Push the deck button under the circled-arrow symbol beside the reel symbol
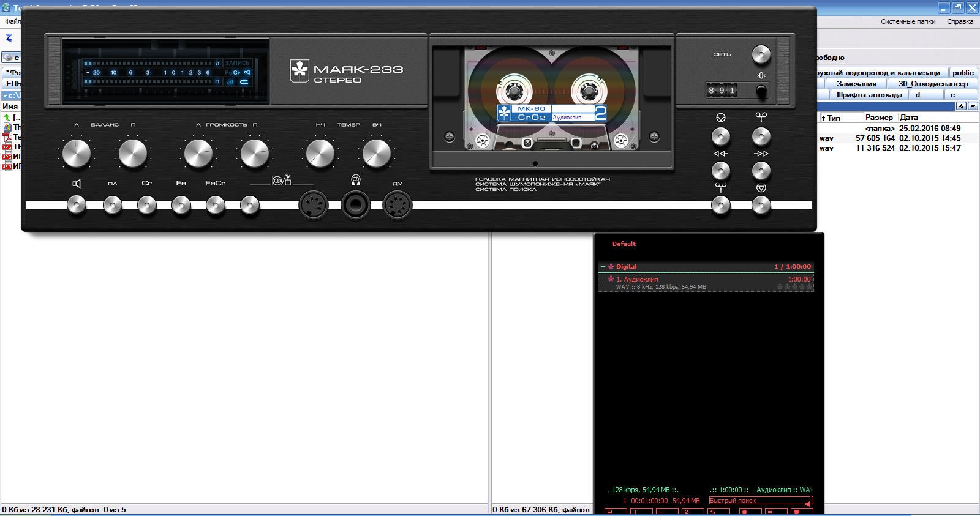Screen dimensions: 980x516 click(721, 136)
